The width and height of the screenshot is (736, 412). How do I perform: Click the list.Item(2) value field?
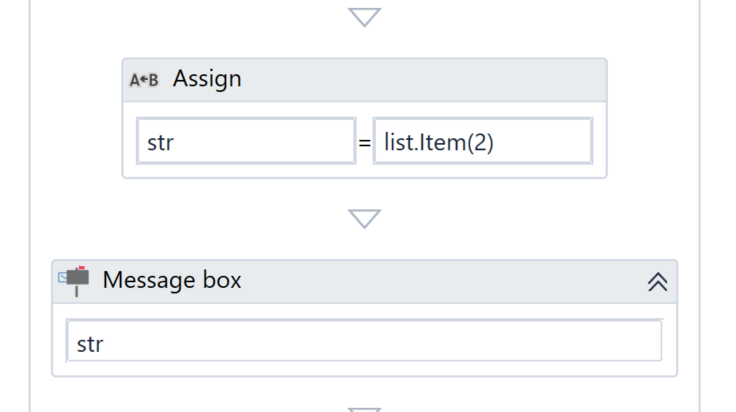(x=483, y=141)
